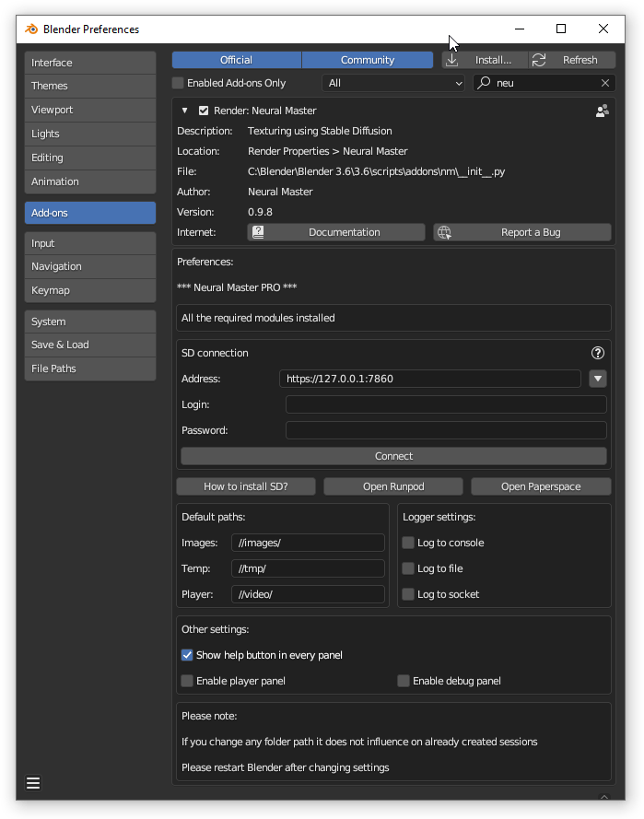
Task: Go to the System section
Action: pyautogui.click(x=90, y=322)
